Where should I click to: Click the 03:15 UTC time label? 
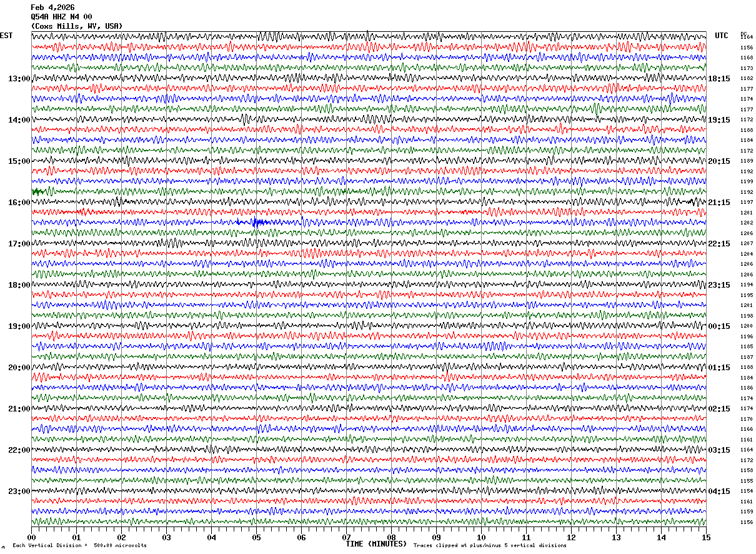point(719,450)
